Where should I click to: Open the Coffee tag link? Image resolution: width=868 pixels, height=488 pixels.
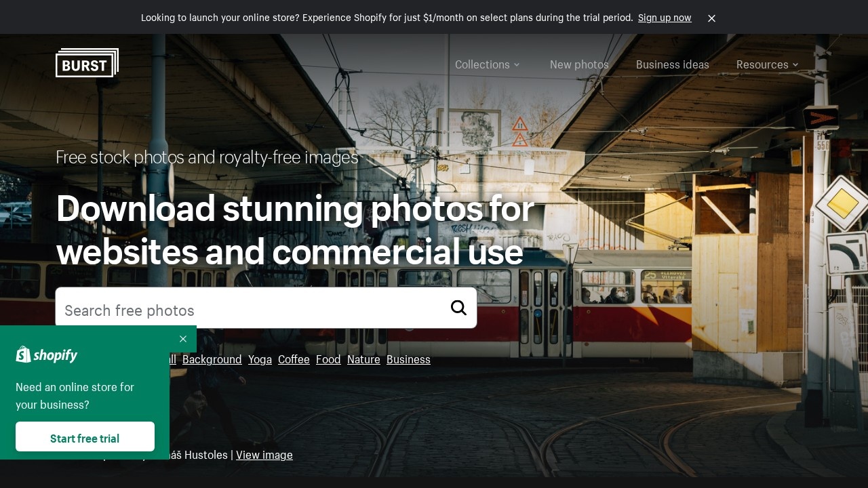coord(294,359)
